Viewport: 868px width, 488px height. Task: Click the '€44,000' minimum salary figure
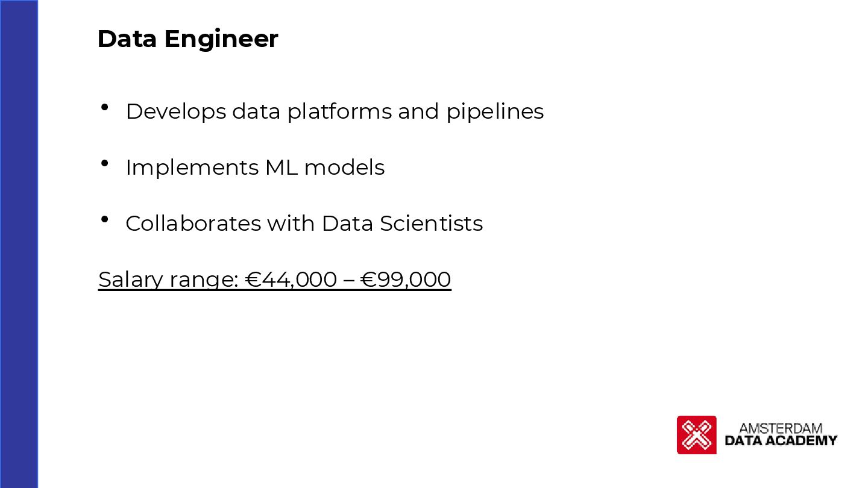click(x=292, y=280)
